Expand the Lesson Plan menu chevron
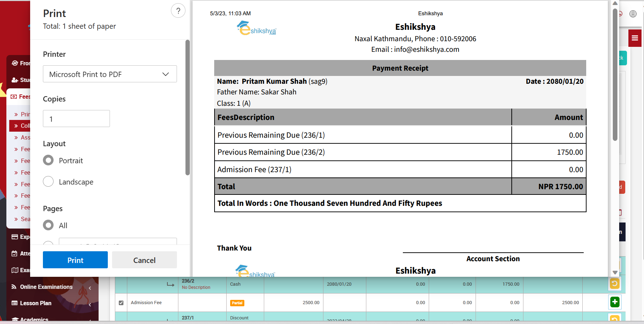Image resolution: width=644 pixels, height=324 pixels. tap(90, 304)
